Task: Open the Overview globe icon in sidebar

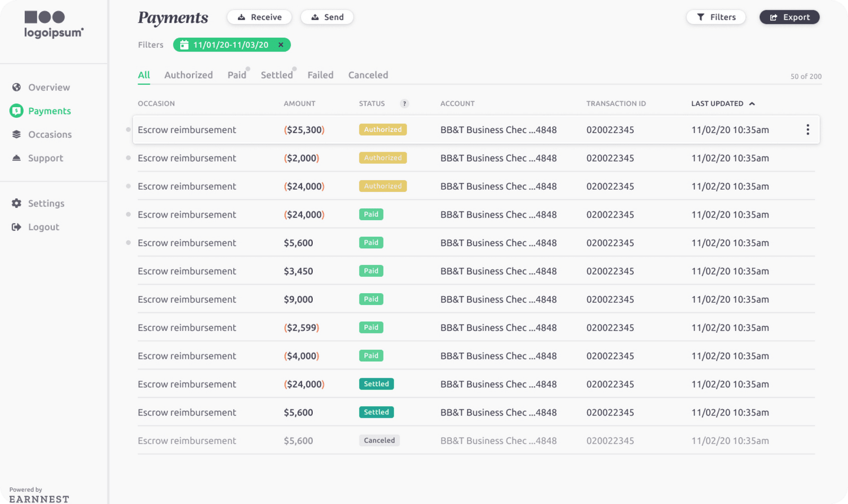Action: point(16,87)
